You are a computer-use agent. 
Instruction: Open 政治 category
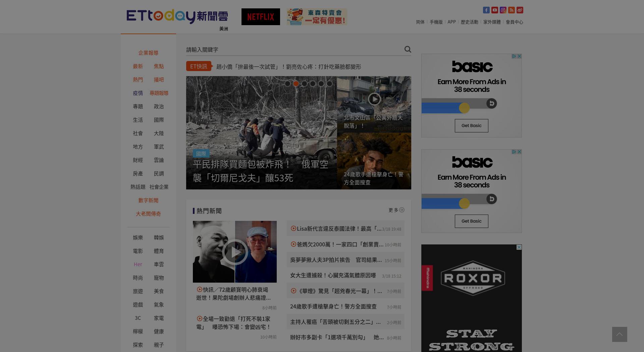(x=159, y=107)
